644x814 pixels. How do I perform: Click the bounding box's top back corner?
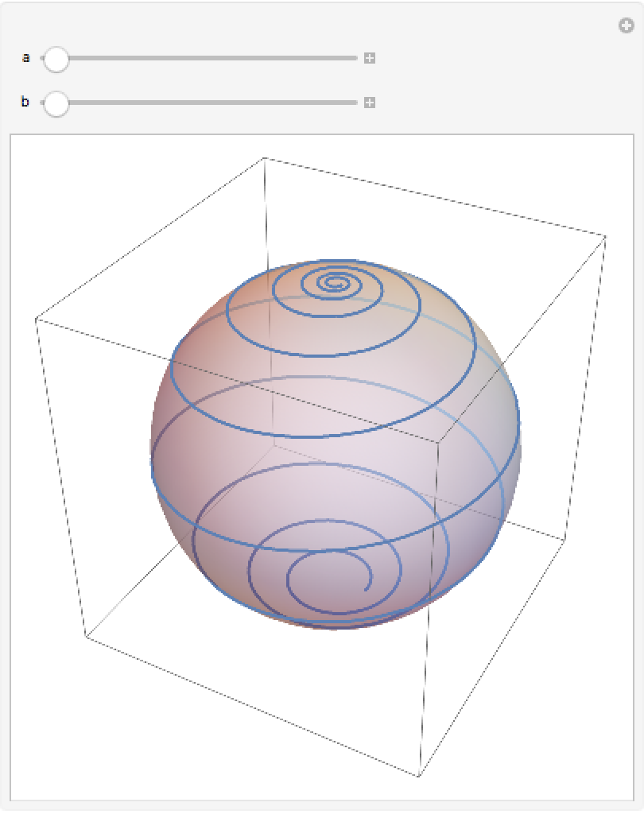264,158
